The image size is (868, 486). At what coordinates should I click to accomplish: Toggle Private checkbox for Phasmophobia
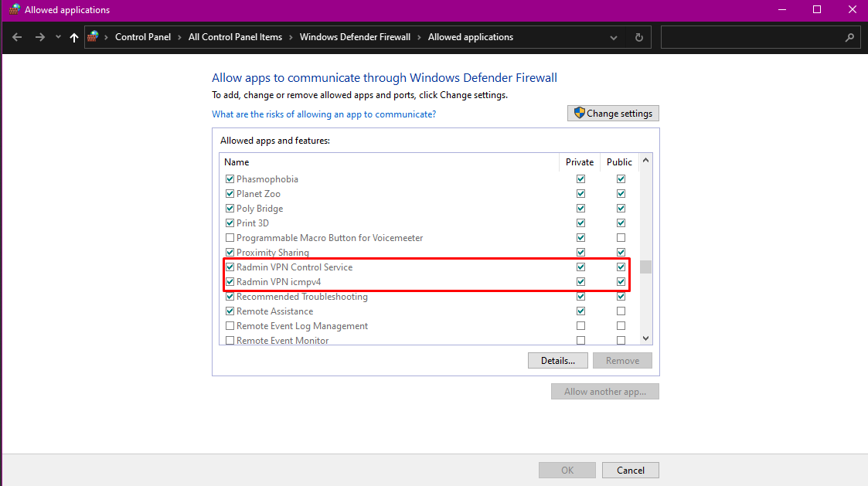point(580,178)
